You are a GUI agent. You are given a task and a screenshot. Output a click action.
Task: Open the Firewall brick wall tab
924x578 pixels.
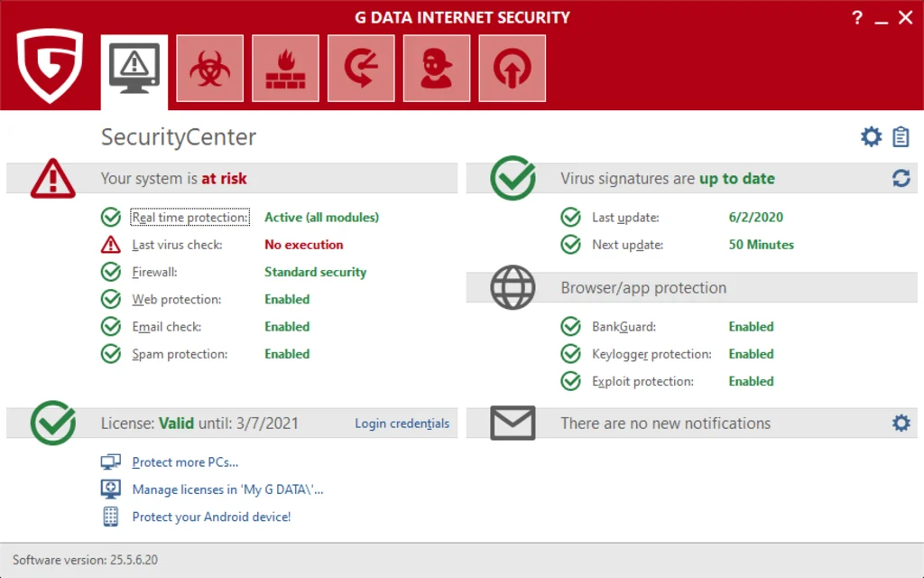(x=285, y=69)
